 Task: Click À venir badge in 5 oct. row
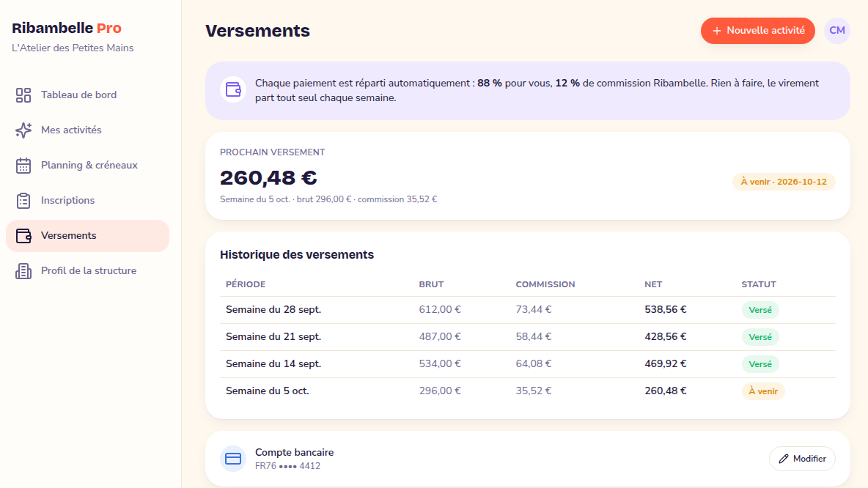point(763,392)
